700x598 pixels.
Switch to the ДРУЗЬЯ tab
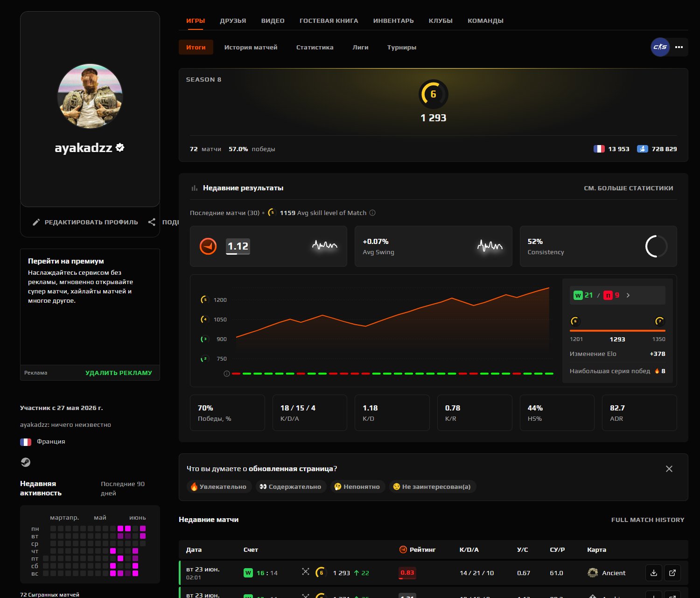click(233, 21)
